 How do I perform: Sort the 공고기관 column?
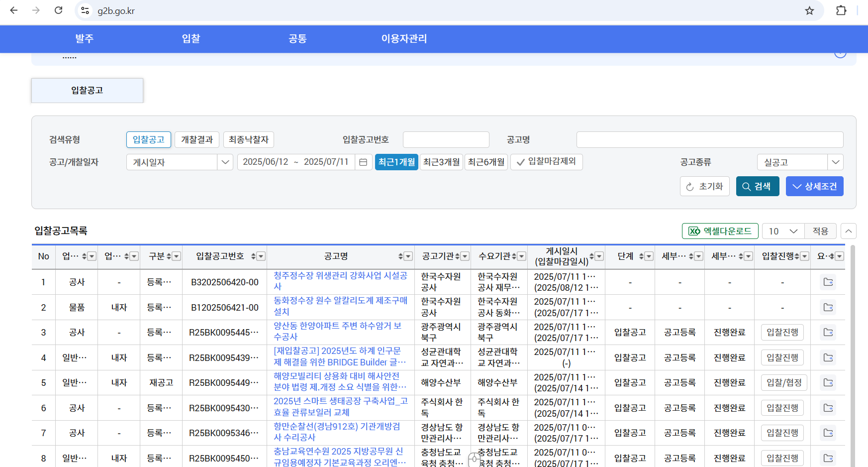457,256
